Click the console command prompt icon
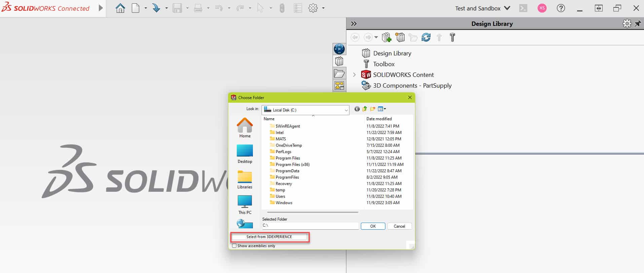This screenshot has height=273, width=644. tap(523, 8)
